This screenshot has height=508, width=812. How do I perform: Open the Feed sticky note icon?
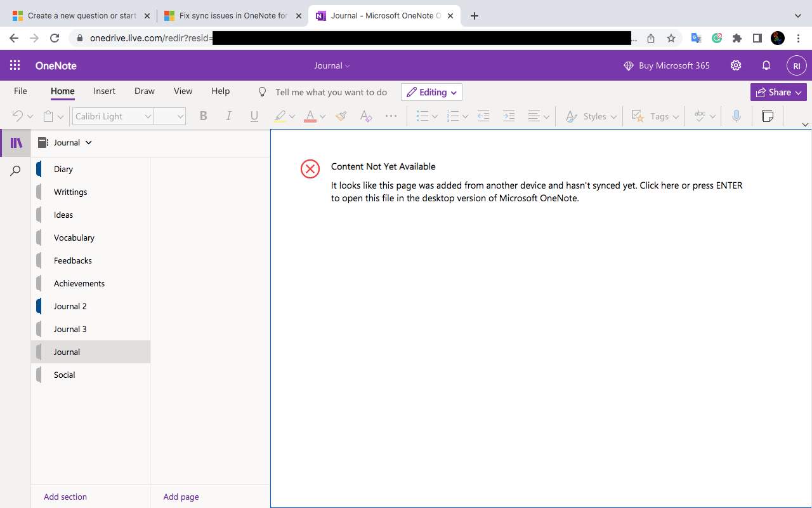click(768, 116)
